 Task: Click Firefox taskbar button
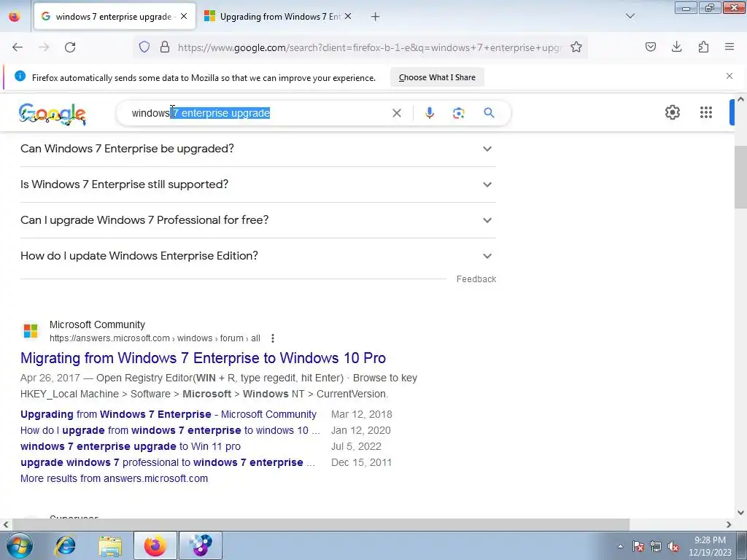pyautogui.click(x=155, y=545)
